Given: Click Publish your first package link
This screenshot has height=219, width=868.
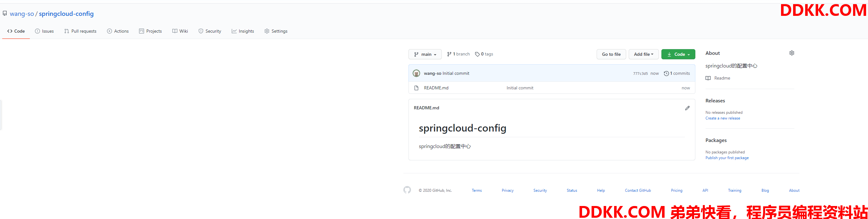Looking at the screenshot, I should click(x=727, y=158).
